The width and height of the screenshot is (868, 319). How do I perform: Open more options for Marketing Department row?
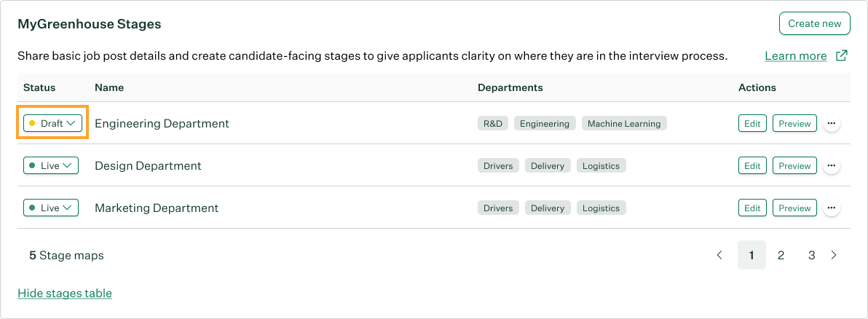[832, 208]
